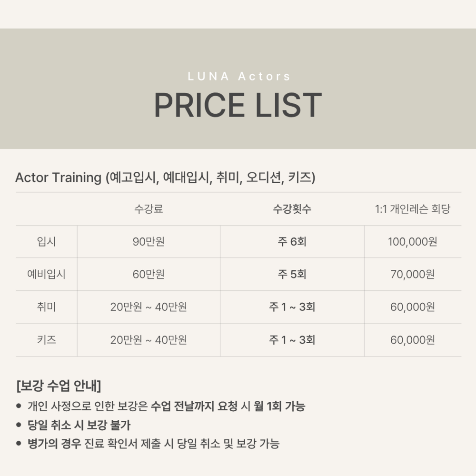Click the LUNA Actors subtitle
Screen dimensions: 476x476
click(239, 76)
